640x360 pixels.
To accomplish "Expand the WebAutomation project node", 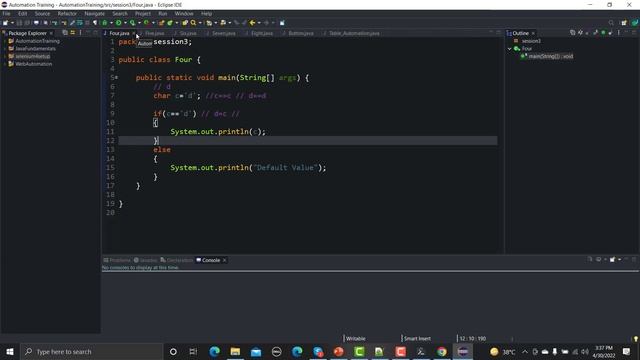I will (x=5, y=64).
